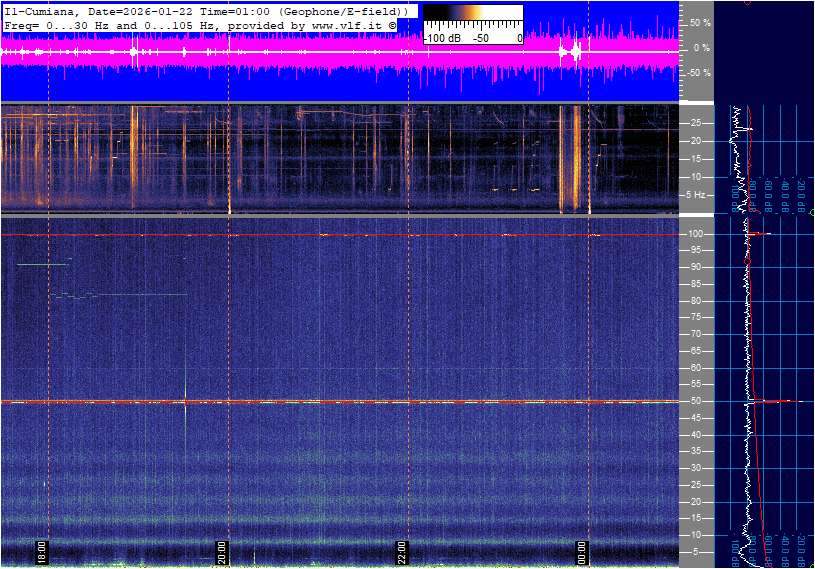This screenshot has height=569, width=815.
Task: Click the 18:00 time marker label
Action: click(42, 553)
